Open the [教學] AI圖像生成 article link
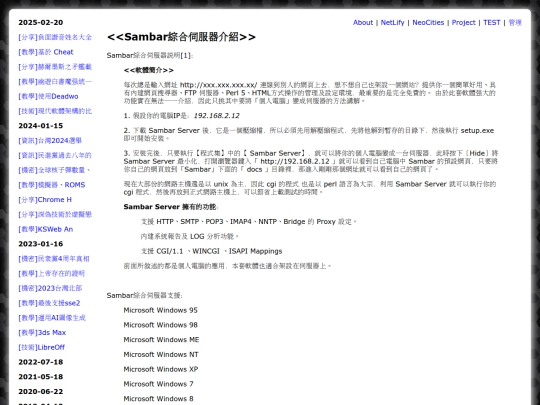 52,318
